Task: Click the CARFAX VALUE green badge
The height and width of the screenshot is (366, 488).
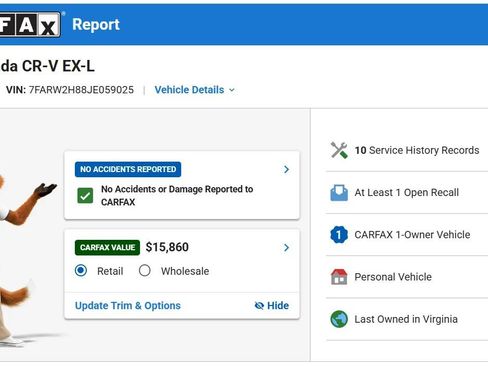Action: pos(107,248)
